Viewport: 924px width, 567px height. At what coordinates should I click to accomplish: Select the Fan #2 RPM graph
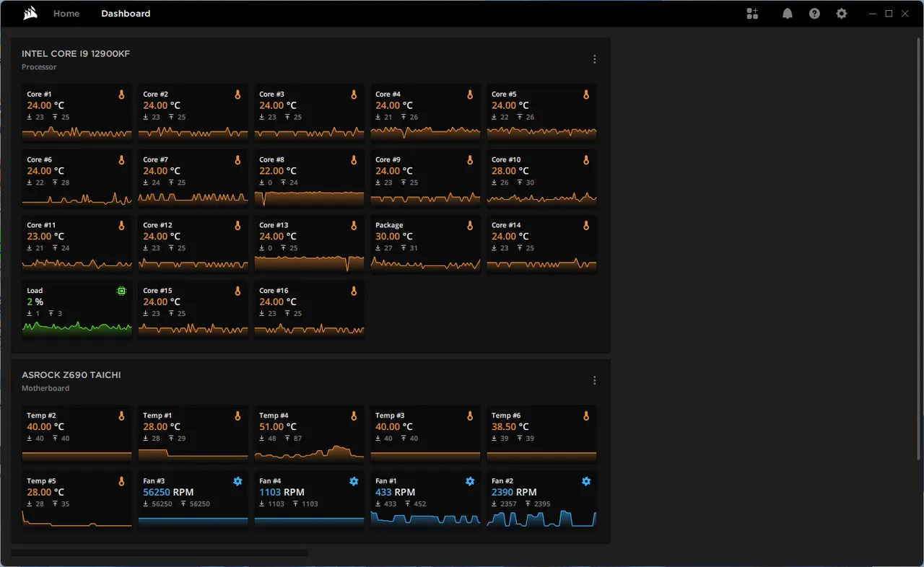click(541, 519)
